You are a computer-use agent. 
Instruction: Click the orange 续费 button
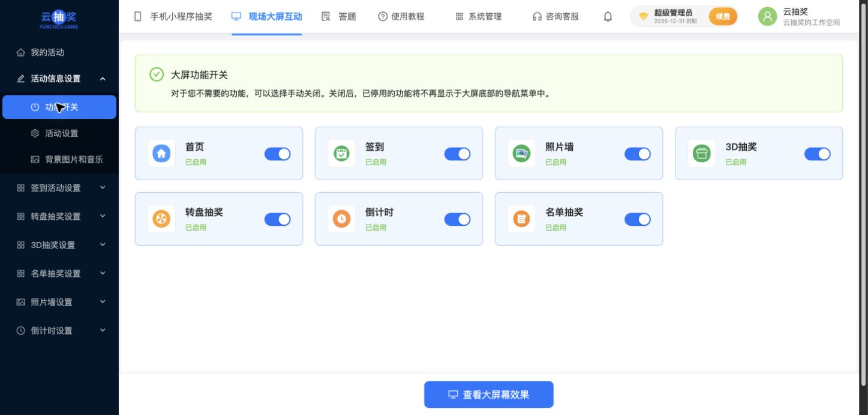tap(723, 17)
